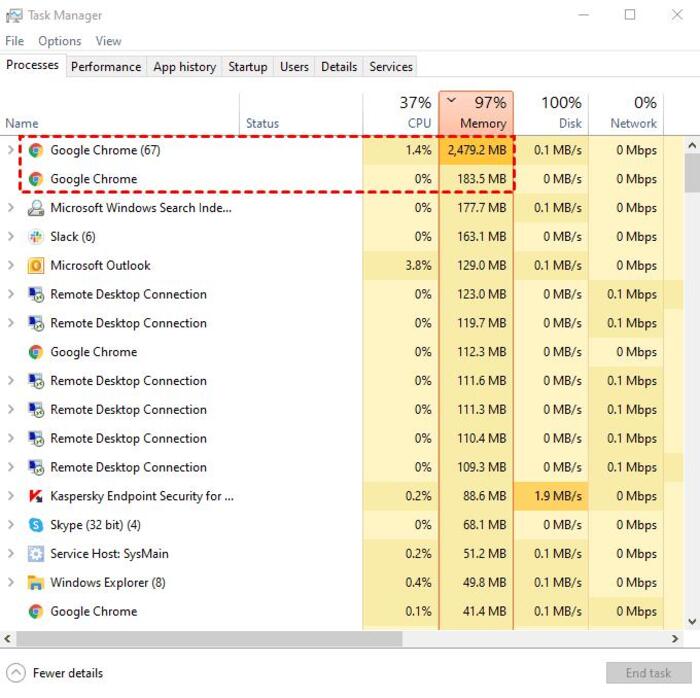This screenshot has height=698, width=700.
Task: Click Chrome icon in 183.5 MB row
Action: (x=36, y=179)
